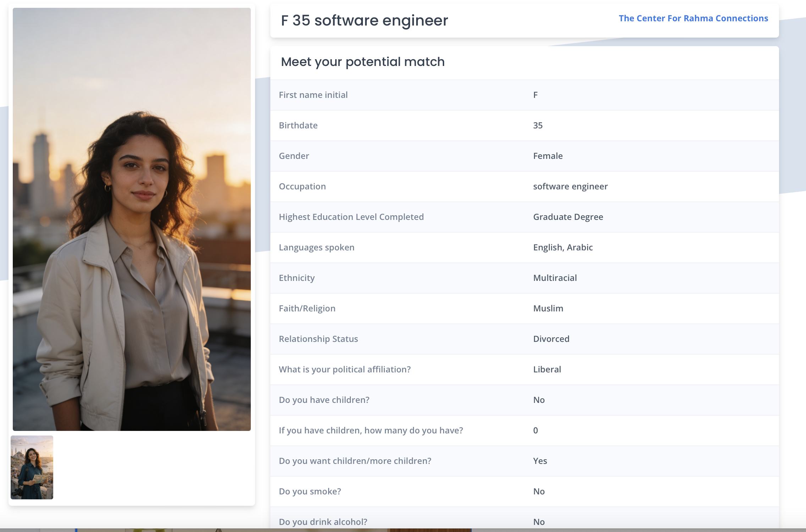Click the 'Graduate Degree' education value
The height and width of the screenshot is (532, 806).
tap(568, 217)
